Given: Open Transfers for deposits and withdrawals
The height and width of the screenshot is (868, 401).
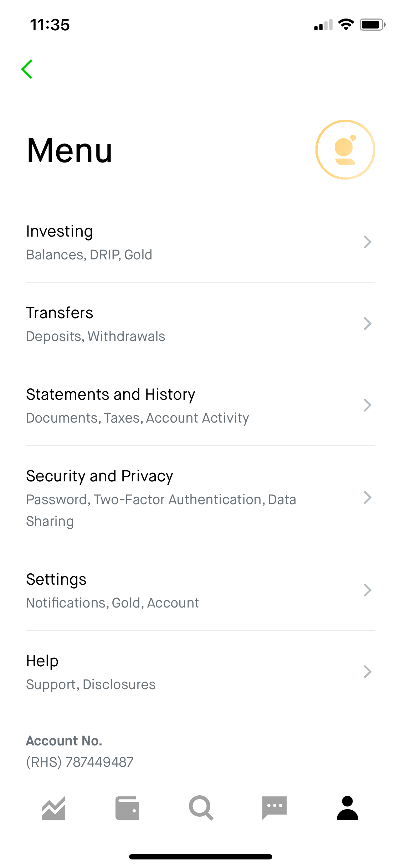Looking at the screenshot, I should tap(200, 323).
